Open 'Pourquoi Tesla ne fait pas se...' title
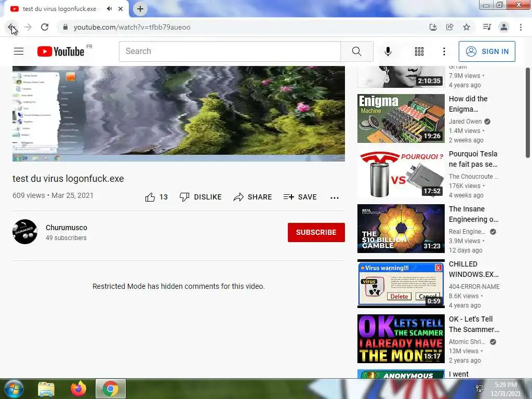The width and height of the screenshot is (532, 399). (473, 159)
